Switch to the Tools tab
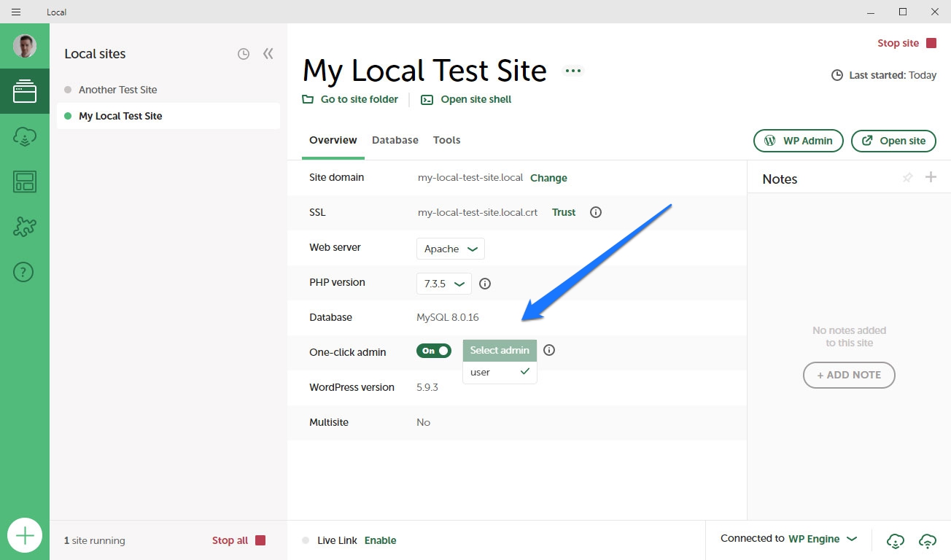The height and width of the screenshot is (560, 951). pos(447,140)
